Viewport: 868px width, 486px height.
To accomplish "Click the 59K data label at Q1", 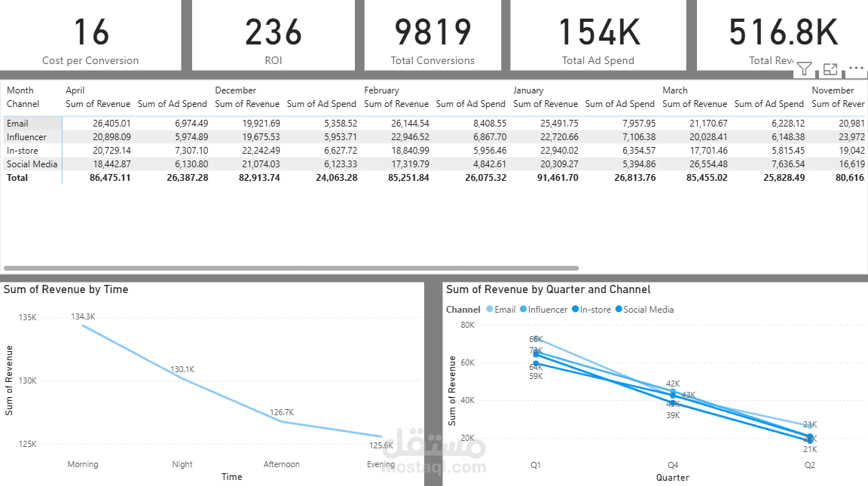I will click(x=536, y=376).
